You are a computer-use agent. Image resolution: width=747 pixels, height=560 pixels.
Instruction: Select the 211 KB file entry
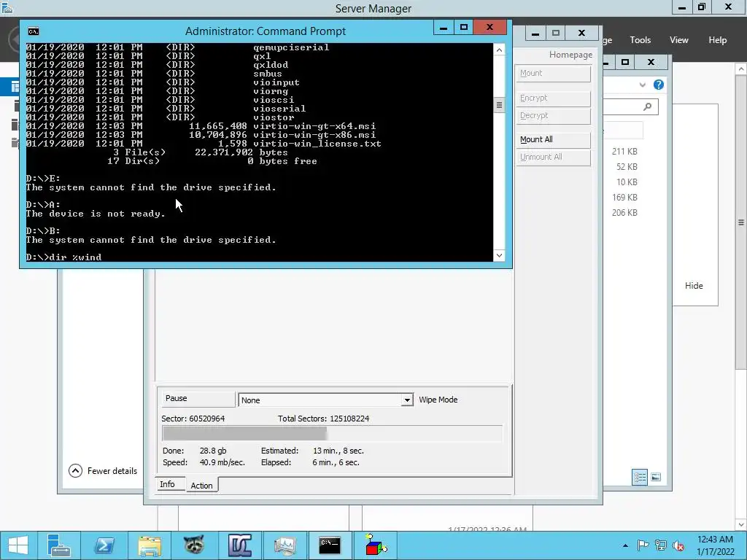tap(624, 152)
